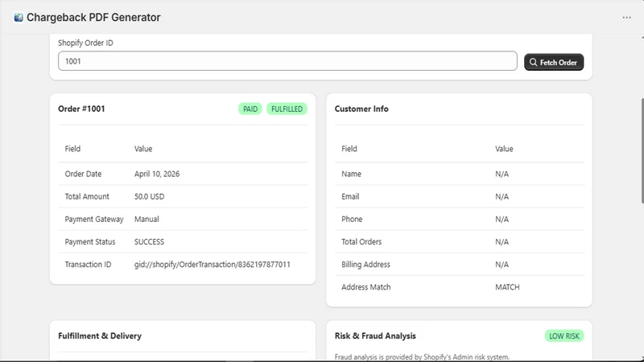Click the "Email" field label

tap(350, 196)
